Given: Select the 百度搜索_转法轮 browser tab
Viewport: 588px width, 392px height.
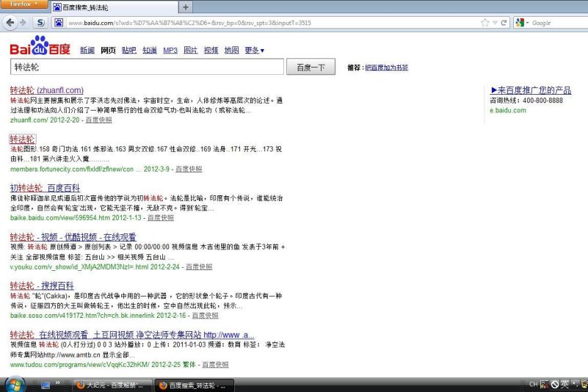Looking at the screenshot, I should [x=115, y=7].
